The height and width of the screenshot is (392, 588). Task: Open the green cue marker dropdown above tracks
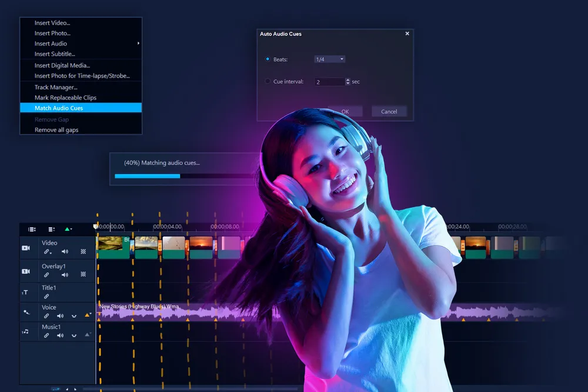[68, 229]
